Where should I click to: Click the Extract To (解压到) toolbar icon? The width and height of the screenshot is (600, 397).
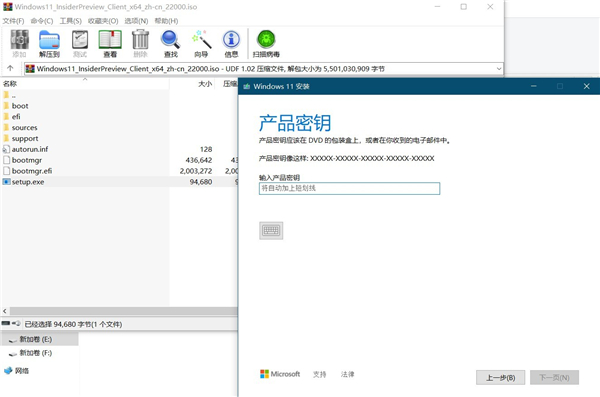[49, 39]
